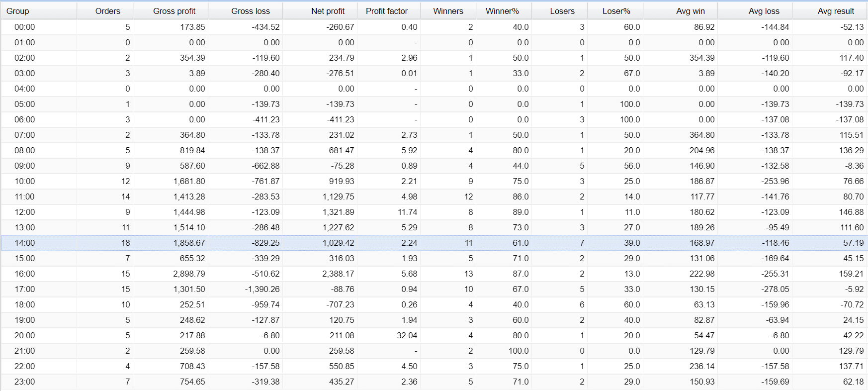The height and width of the screenshot is (391, 868).
Task: Click net profit value 435.27
Action: (x=342, y=382)
